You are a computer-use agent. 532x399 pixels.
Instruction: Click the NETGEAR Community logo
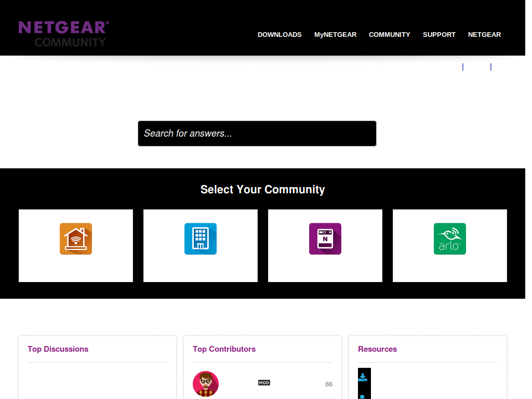coord(63,34)
